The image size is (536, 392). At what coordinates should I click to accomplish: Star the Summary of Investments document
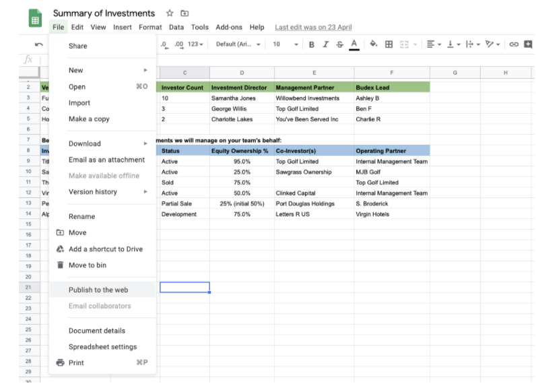click(x=170, y=13)
